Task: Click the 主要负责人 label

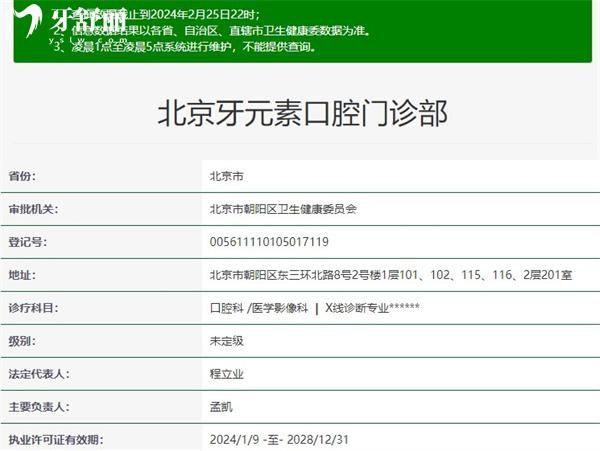Action: [x=39, y=407]
